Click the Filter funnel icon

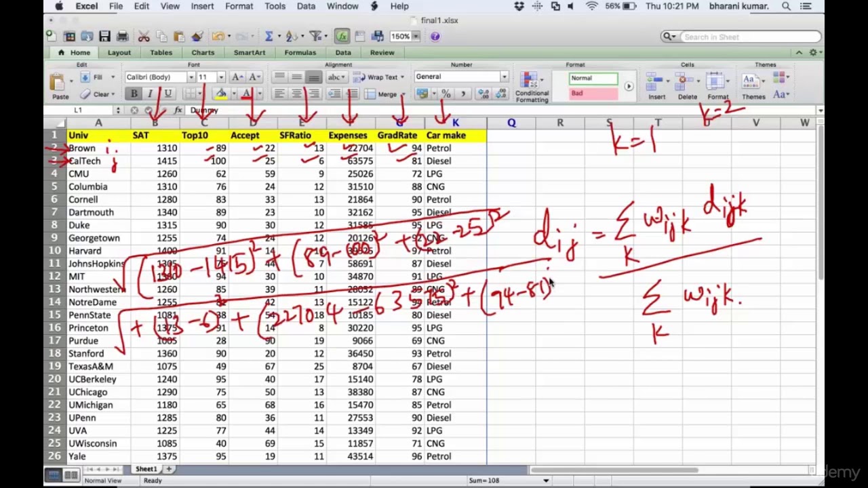coord(315,37)
